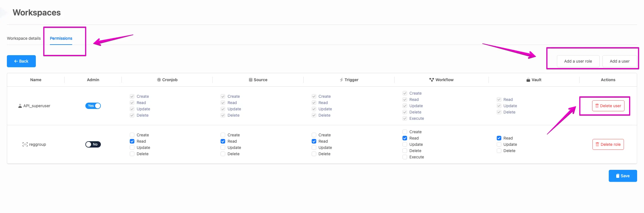Enable Workflow Execute for reggroup
Viewport: 644px width, 213px height.
405,157
